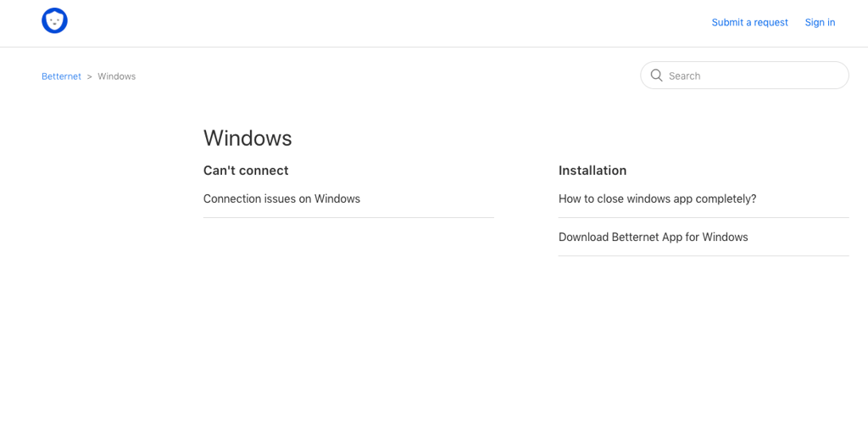Open the Installation section heading

593,170
